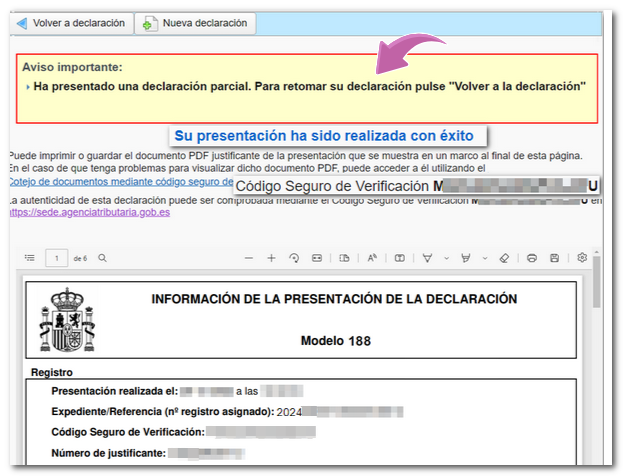
Task: Fit PDF page to width
Action: pyautogui.click(x=317, y=258)
